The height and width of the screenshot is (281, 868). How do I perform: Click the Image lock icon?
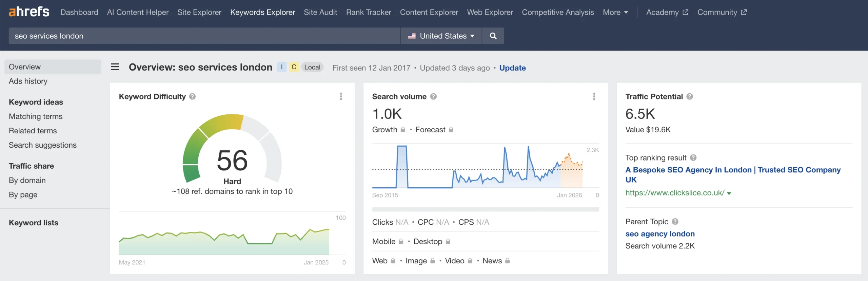coord(433,261)
